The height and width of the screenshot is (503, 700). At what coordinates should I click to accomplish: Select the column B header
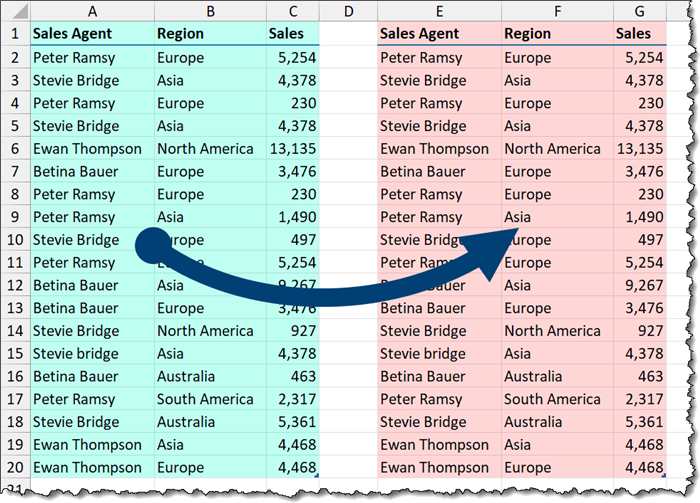tap(210, 11)
